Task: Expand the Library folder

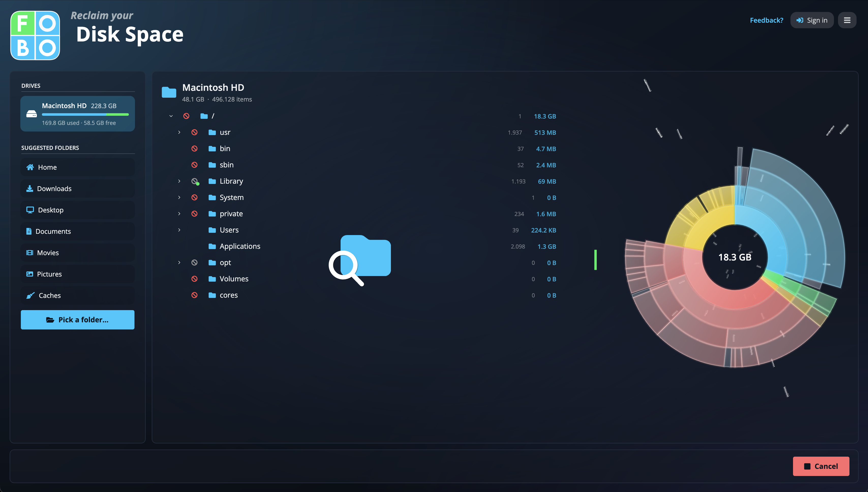Action: (179, 181)
